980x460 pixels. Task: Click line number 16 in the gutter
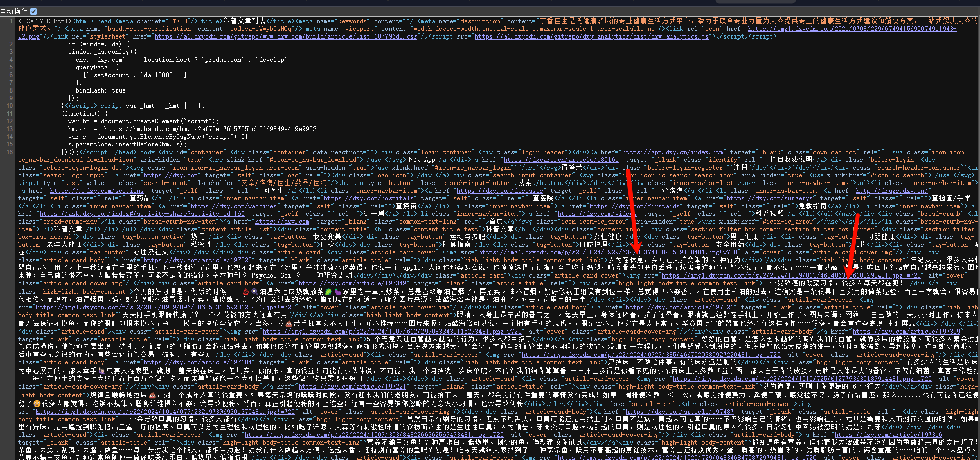pyautogui.click(x=9, y=152)
